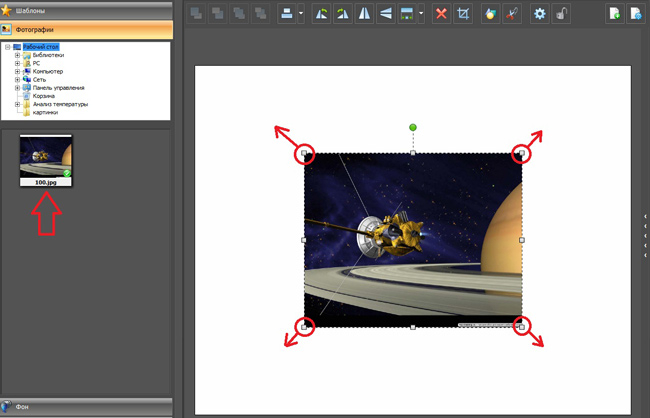This screenshot has width=650, height=418.
Task: Click the bottom-left corner resize handle
Action: pos(304,327)
